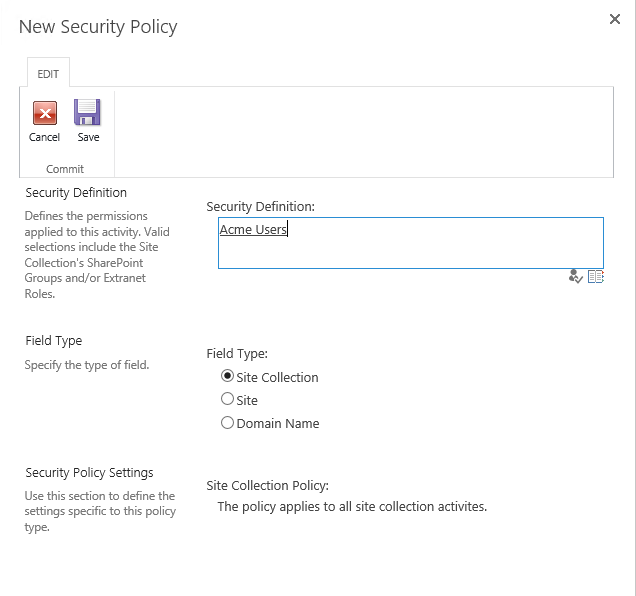Click the Security Policy Settings heading
Viewport: 636px width, 596px height.
coord(89,472)
